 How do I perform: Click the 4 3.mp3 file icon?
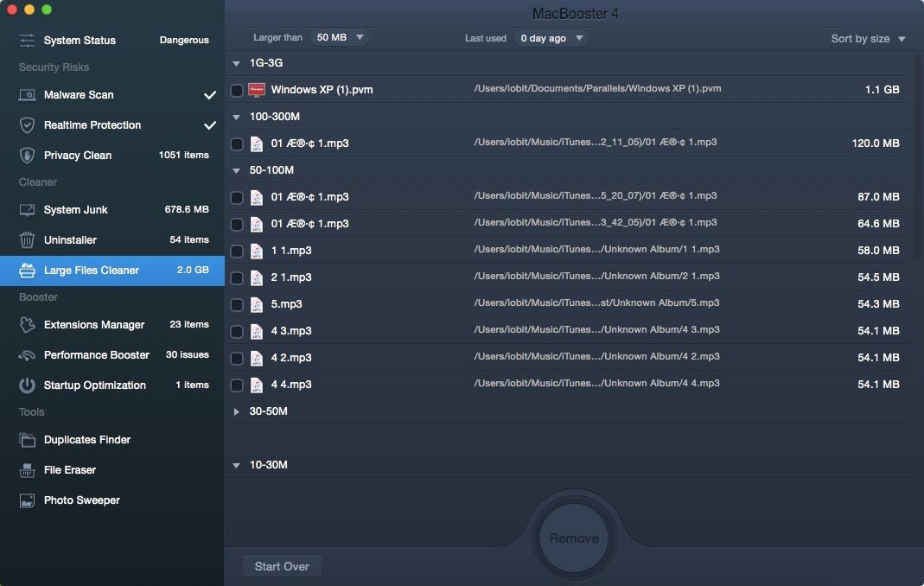[x=257, y=331]
